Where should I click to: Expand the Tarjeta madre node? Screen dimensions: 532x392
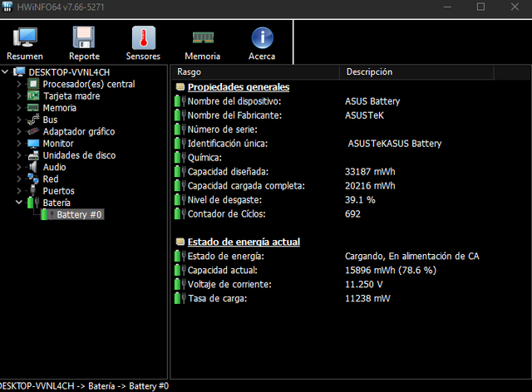click(x=19, y=96)
